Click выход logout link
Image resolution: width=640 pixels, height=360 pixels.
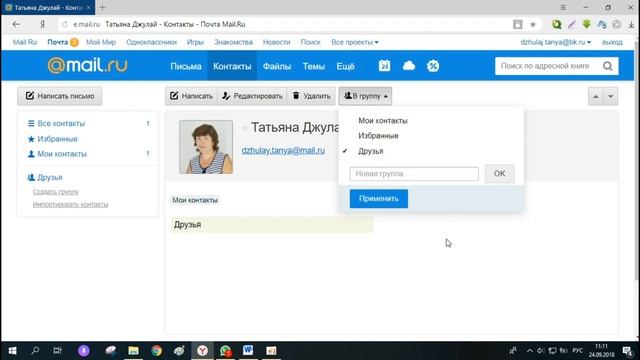[612, 42]
